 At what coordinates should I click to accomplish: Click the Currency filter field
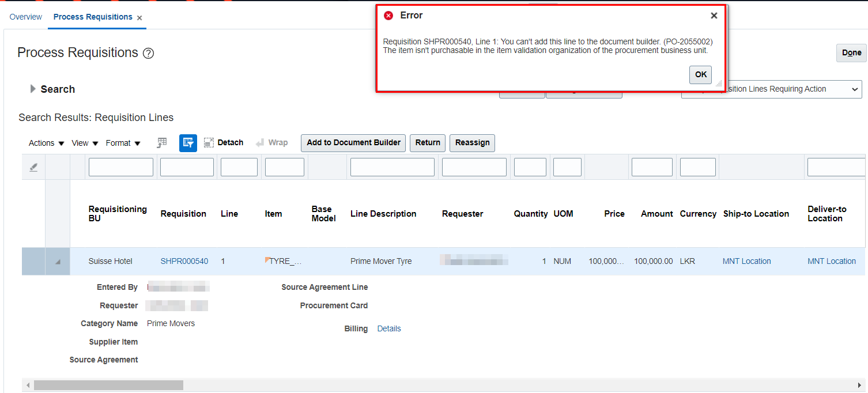pos(698,167)
